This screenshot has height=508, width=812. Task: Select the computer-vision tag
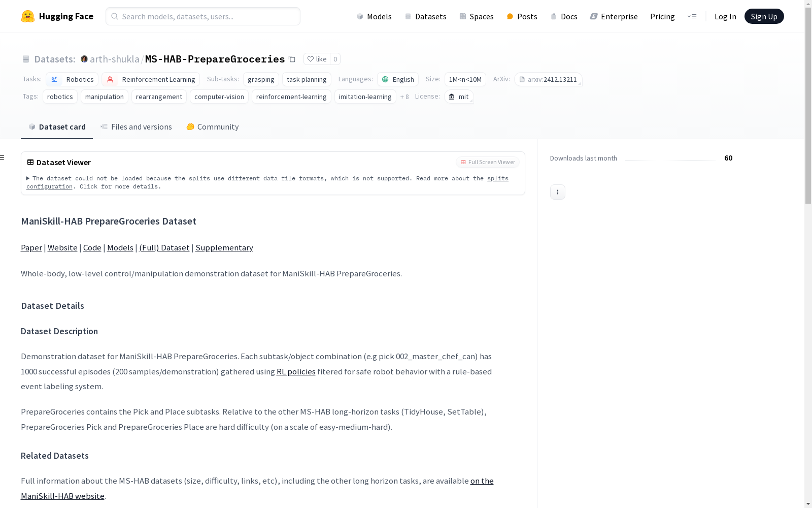219,97
